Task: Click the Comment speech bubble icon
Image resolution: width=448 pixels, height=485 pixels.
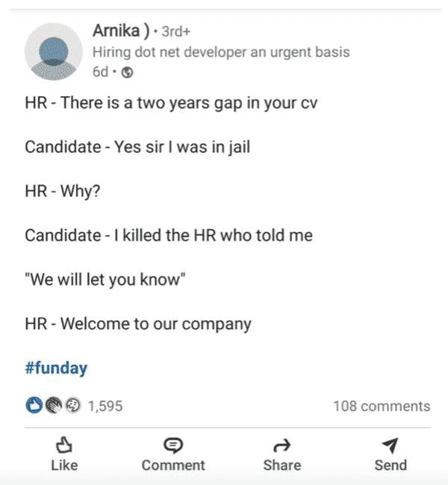Action: coord(173,445)
